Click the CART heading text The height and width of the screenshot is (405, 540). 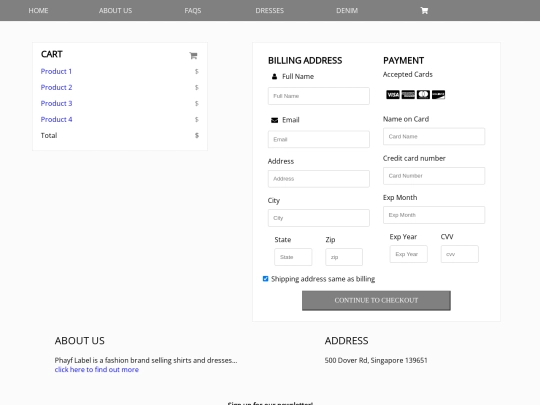tap(52, 54)
